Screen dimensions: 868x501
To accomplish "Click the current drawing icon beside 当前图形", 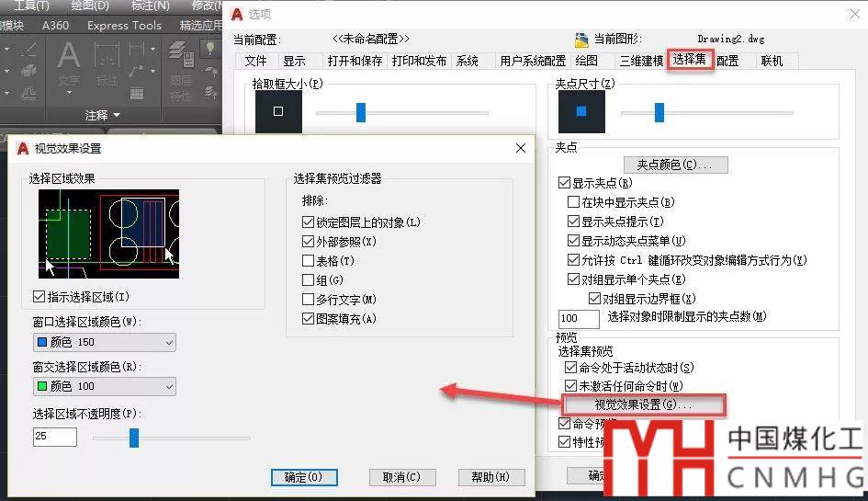I will 581,40.
